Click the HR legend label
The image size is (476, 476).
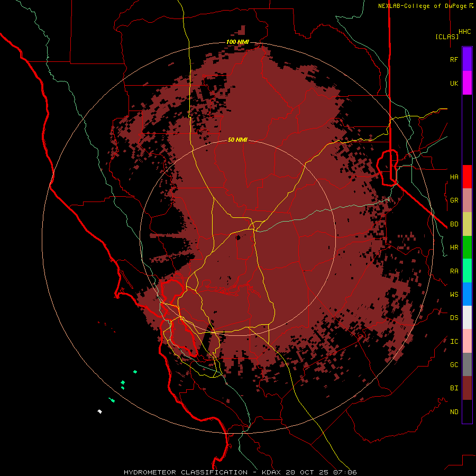(454, 248)
